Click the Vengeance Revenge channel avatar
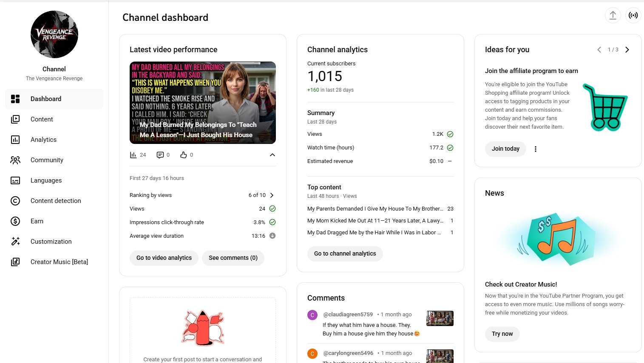This screenshot has height=363, width=644. [x=54, y=34]
